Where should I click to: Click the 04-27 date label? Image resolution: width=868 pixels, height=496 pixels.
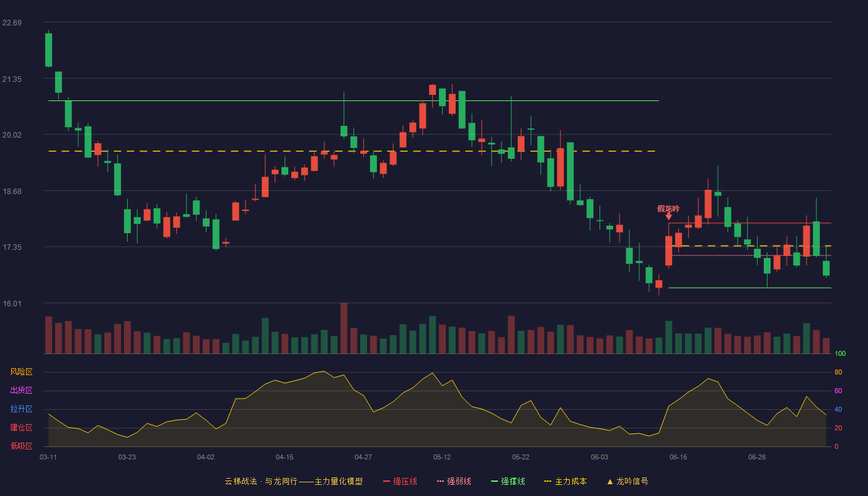[x=363, y=457]
